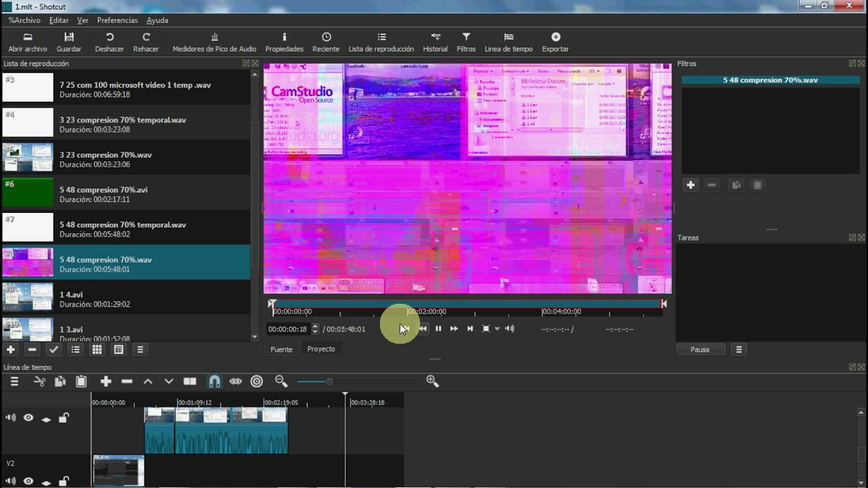Rewind playback quickly

point(422,329)
